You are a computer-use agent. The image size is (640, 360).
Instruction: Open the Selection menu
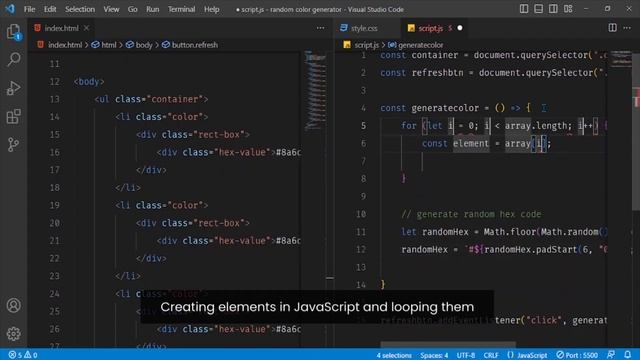point(80,9)
